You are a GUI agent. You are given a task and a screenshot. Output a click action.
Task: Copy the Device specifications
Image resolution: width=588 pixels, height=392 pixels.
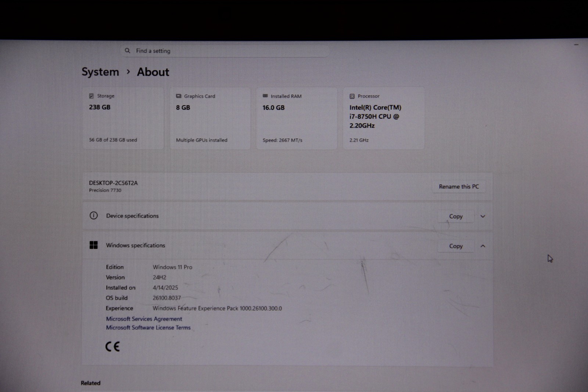pyautogui.click(x=456, y=216)
